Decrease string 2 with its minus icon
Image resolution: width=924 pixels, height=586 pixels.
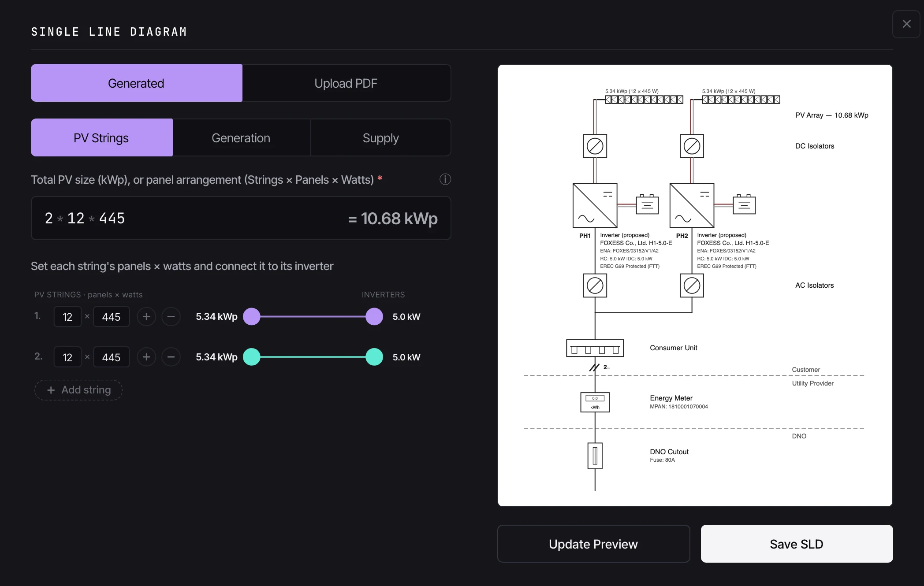click(x=171, y=357)
